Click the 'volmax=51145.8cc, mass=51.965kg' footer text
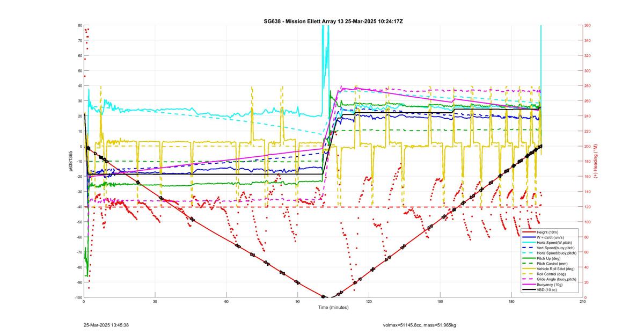This screenshot has height=334, width=644. tap(419, 325)
